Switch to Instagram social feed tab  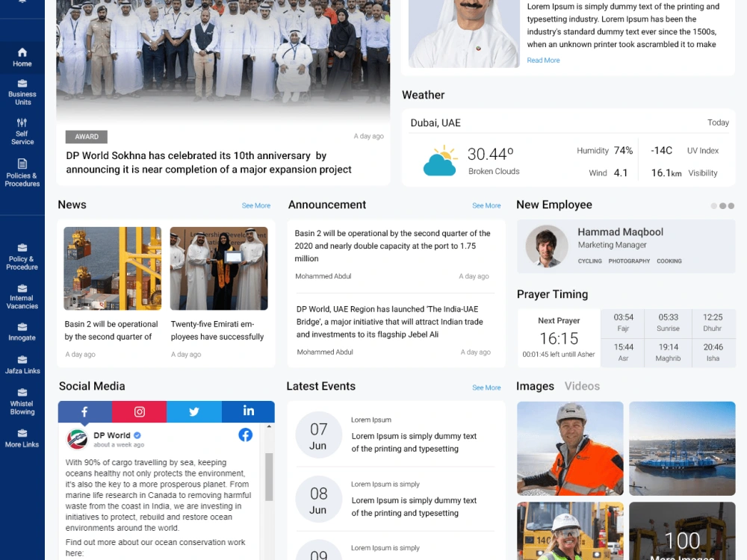point(139,412)
